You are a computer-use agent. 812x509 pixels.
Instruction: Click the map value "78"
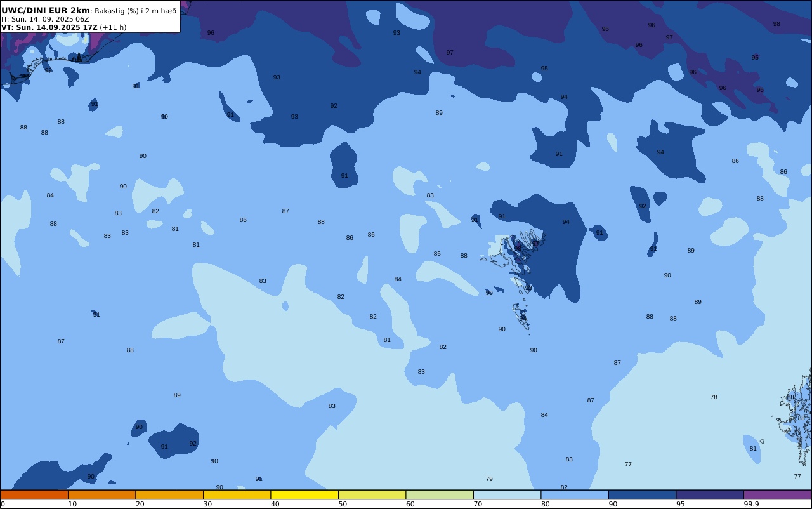(x=714, y=397)
